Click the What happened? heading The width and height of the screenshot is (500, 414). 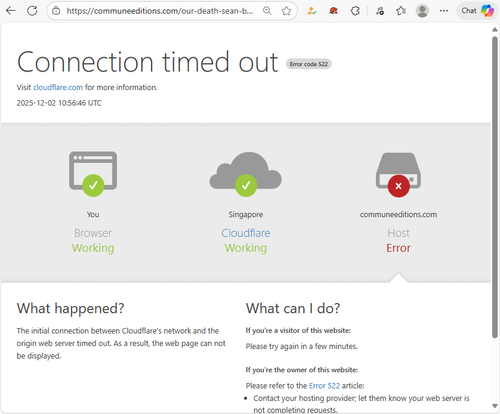pyautogui.click(x=70, y=308)
